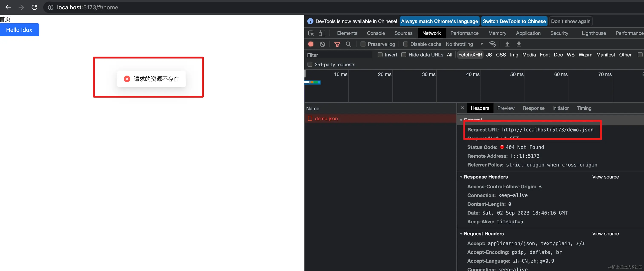
Task: Stop recording network log red button
Action: (x=311, y=44)
